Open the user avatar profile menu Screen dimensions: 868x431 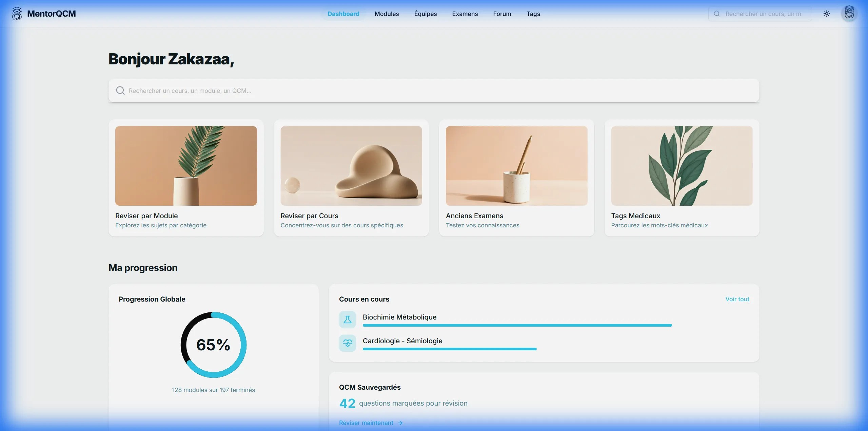coord(849,14)
